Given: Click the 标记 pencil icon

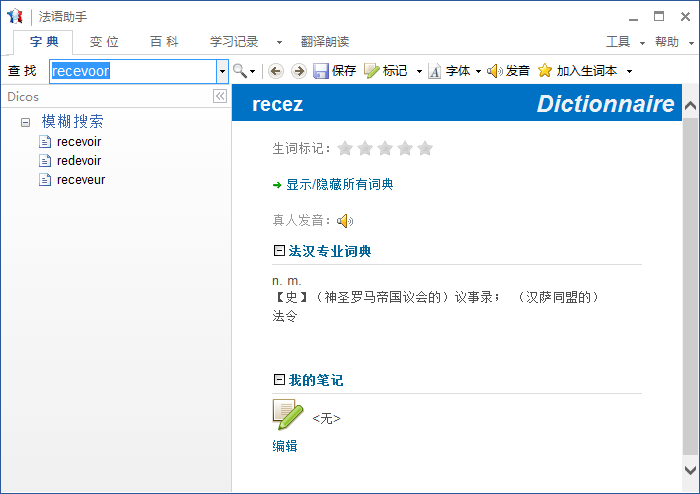Looking at the screenshot, I should point(371,71).
